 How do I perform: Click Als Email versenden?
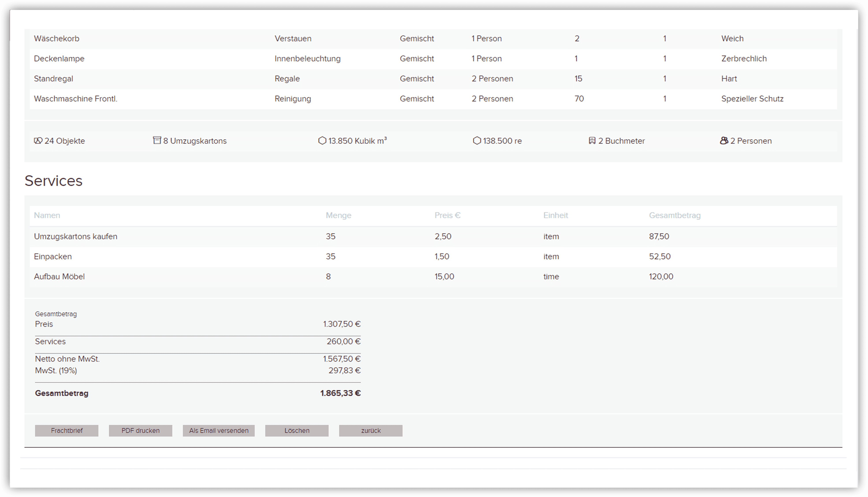(218, 430)
